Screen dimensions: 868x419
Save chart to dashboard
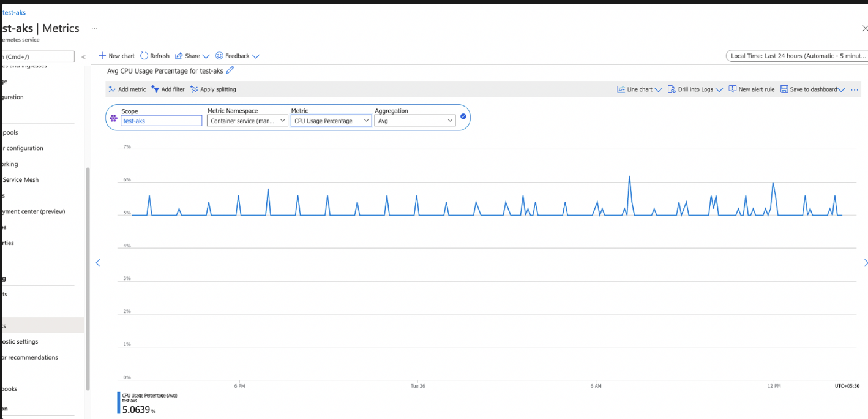(x=813, y=89)
